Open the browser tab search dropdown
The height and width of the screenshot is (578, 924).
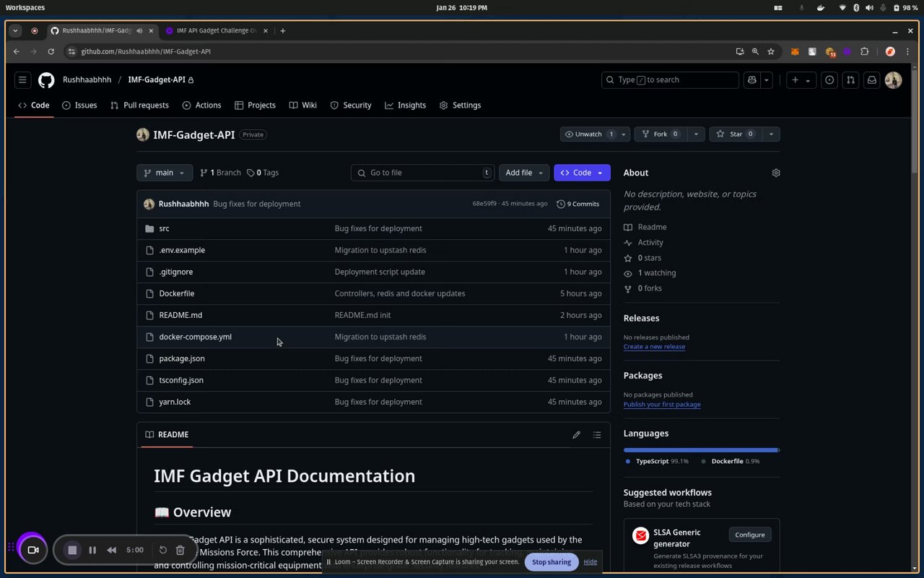pos(15,31)
